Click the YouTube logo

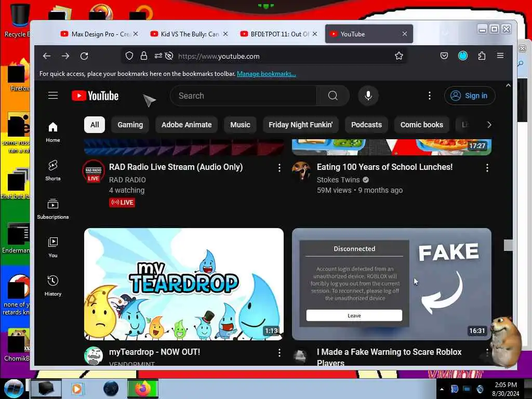(x=96, y=96)
